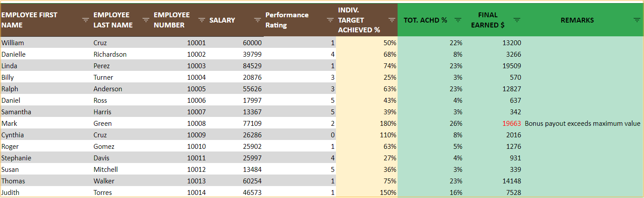Select the TOT. ACHD % header text
Viewport: 644px width, 198px height.
(425, 20)
